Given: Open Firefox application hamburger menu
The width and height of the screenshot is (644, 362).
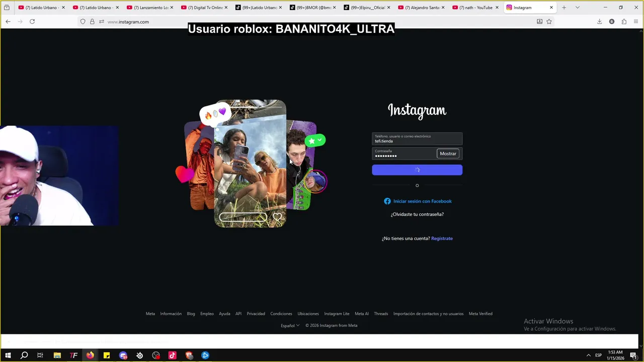Looking at the screenshot, I should [x=636, y=22].
